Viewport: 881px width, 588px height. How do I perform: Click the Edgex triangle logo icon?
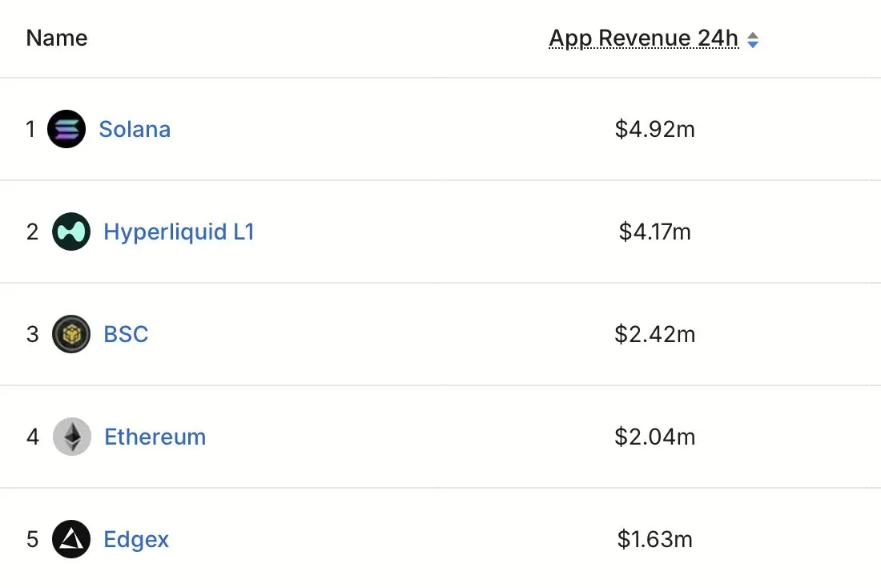(71, 539)
